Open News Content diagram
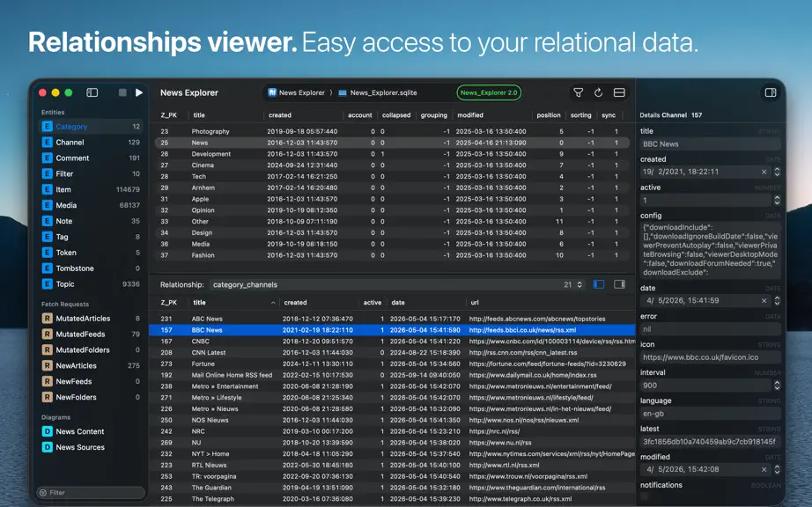Screen dimensions: 812x507 point(91,431)
